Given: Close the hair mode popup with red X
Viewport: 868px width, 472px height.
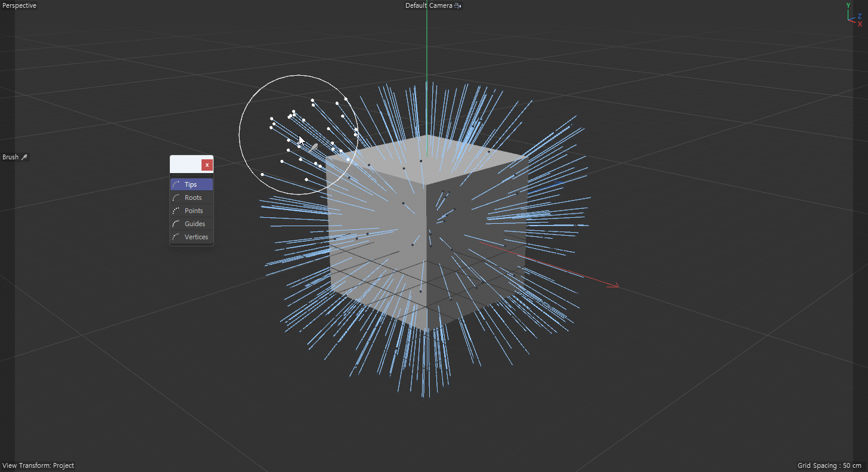Looking at the screenshot, I should click(207, 165).
